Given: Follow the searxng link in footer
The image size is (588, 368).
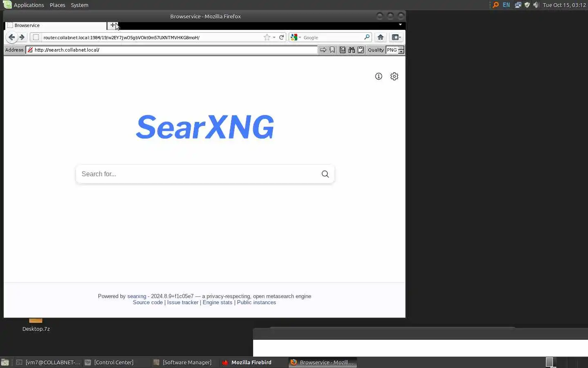Looking at the screenshot, I should pos(136,296).
